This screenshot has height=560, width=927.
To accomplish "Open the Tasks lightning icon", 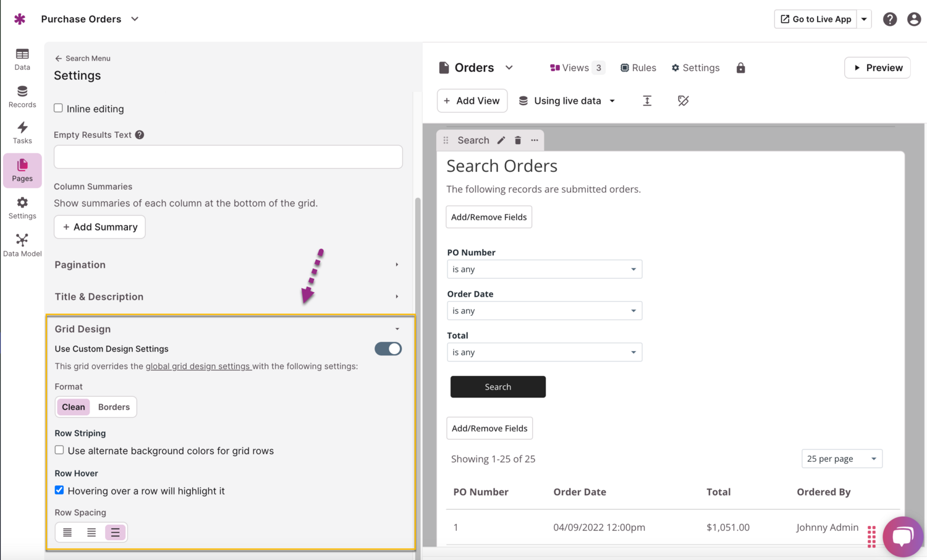I will coord(22,132).
